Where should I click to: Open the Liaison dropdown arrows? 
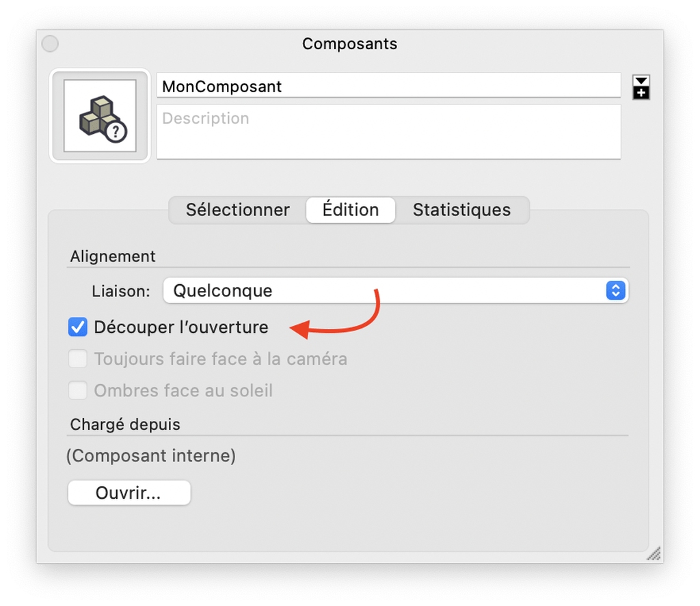(615, 290)
